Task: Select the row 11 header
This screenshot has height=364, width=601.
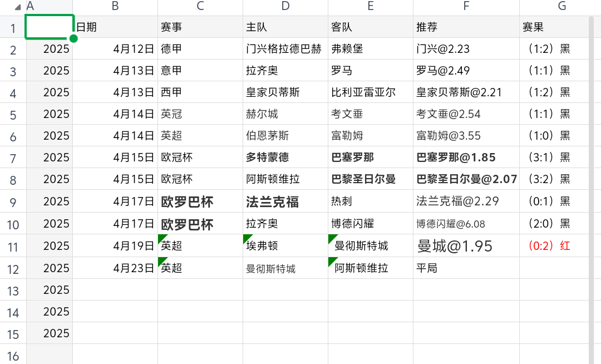Action: click(13, 245)
